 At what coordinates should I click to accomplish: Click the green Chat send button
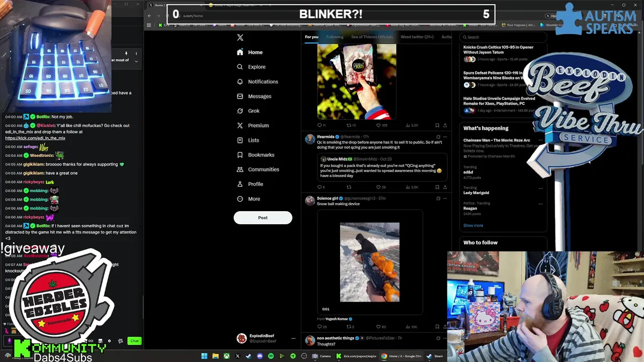[134, 341]
